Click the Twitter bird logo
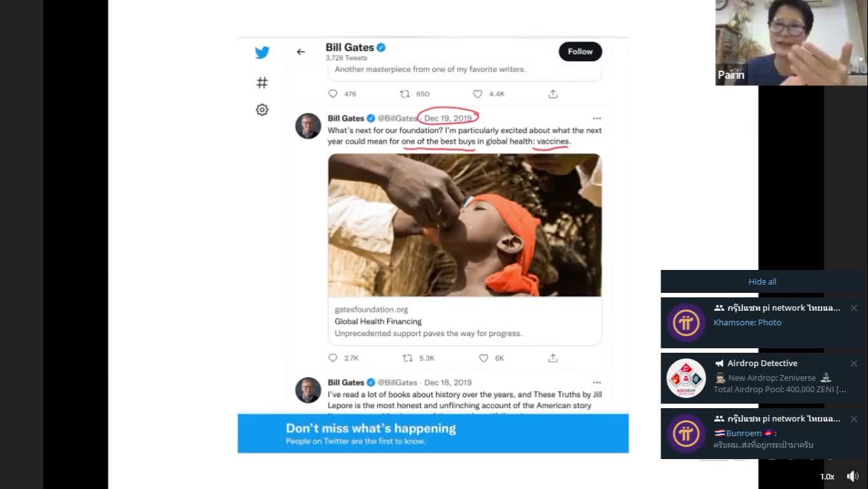 (262, 53)
